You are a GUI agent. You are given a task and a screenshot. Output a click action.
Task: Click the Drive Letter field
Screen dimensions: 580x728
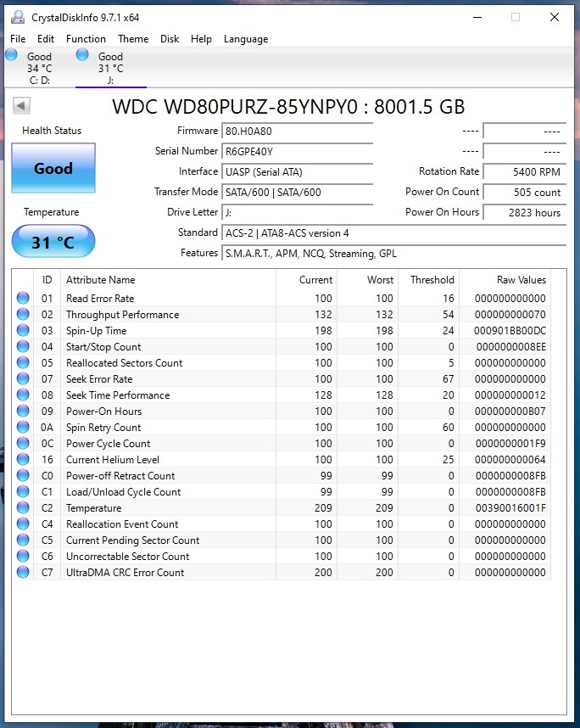pos(298,213)
